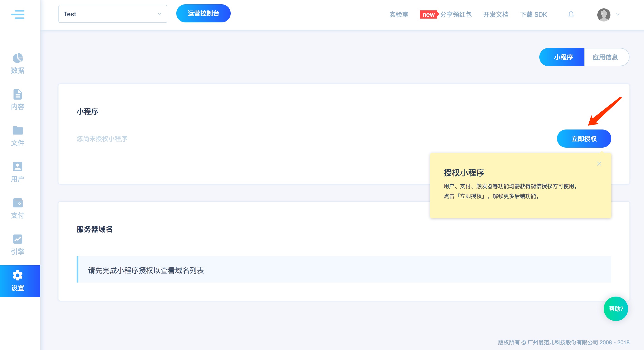Expand the user account chevron menu
This screenshot has height=350, width=644.
click(x=618, y=14)
